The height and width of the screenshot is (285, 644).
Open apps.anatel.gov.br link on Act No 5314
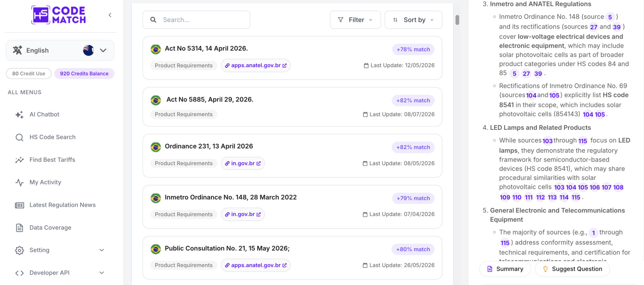coord(256,65)
